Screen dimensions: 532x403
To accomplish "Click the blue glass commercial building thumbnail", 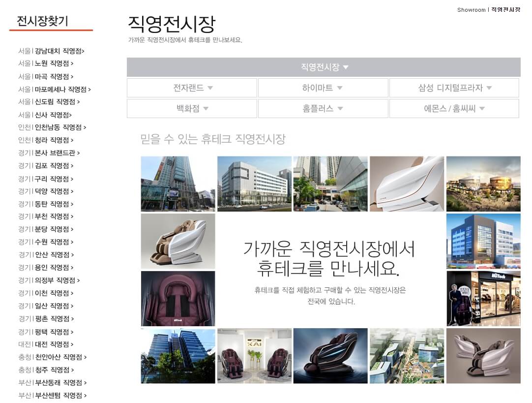I will 483,241.
